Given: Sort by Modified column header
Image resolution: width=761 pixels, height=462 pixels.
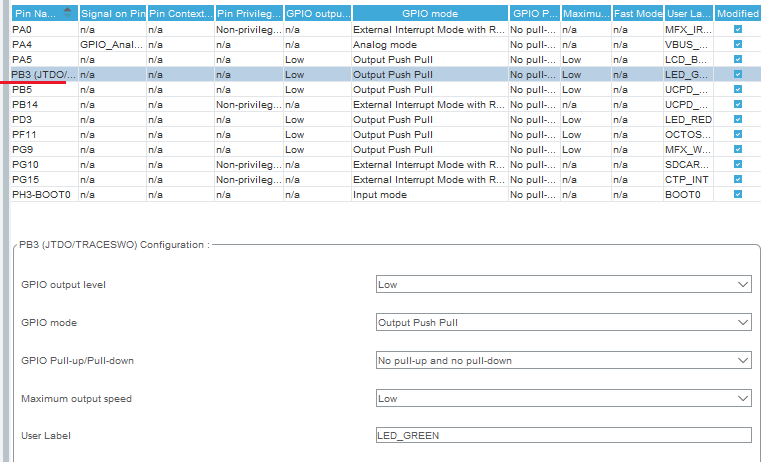Looking at the screenshot, I should 738,14.
